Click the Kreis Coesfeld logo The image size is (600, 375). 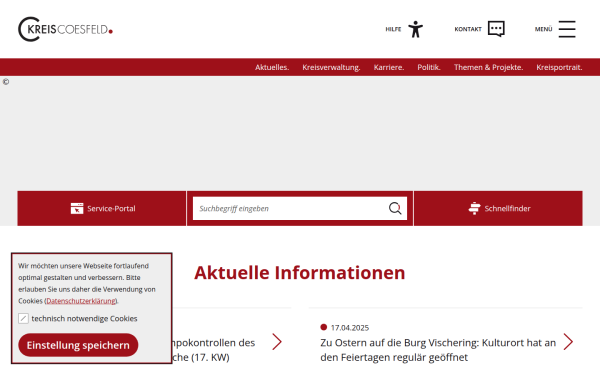65,29
